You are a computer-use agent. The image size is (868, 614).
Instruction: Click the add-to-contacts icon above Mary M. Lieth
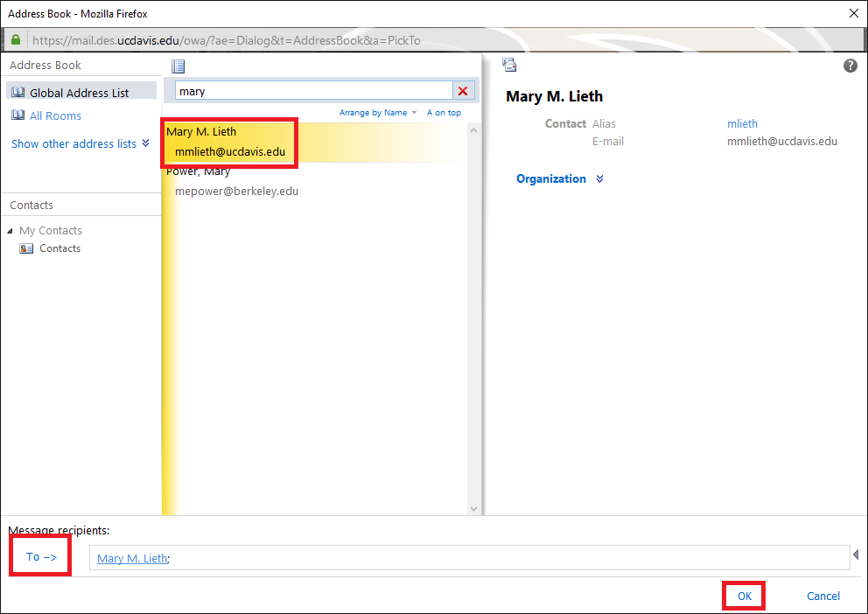[509, 65]
